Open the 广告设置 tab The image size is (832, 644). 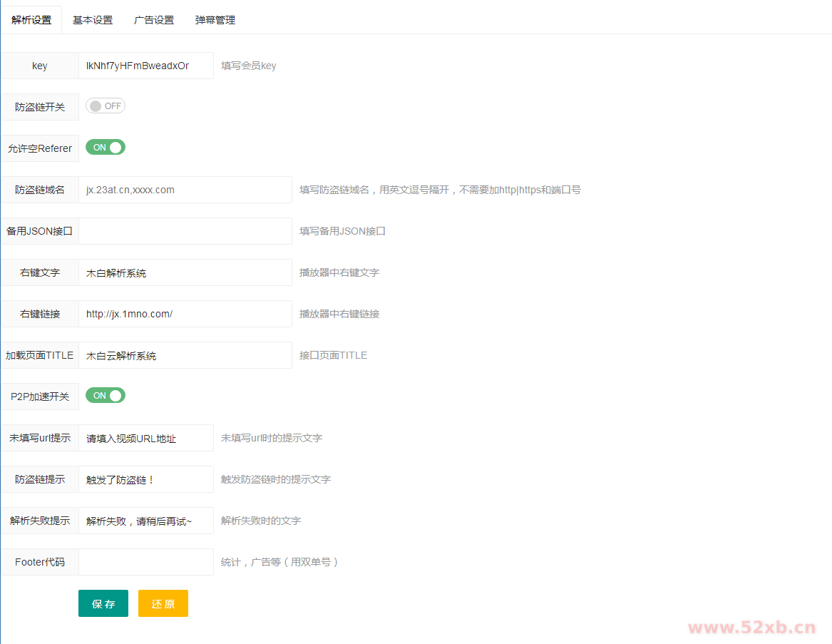[154, 20]
